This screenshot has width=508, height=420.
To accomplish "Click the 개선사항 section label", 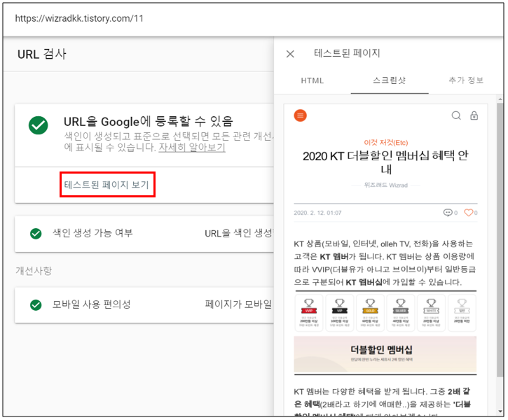I will 34,271.
